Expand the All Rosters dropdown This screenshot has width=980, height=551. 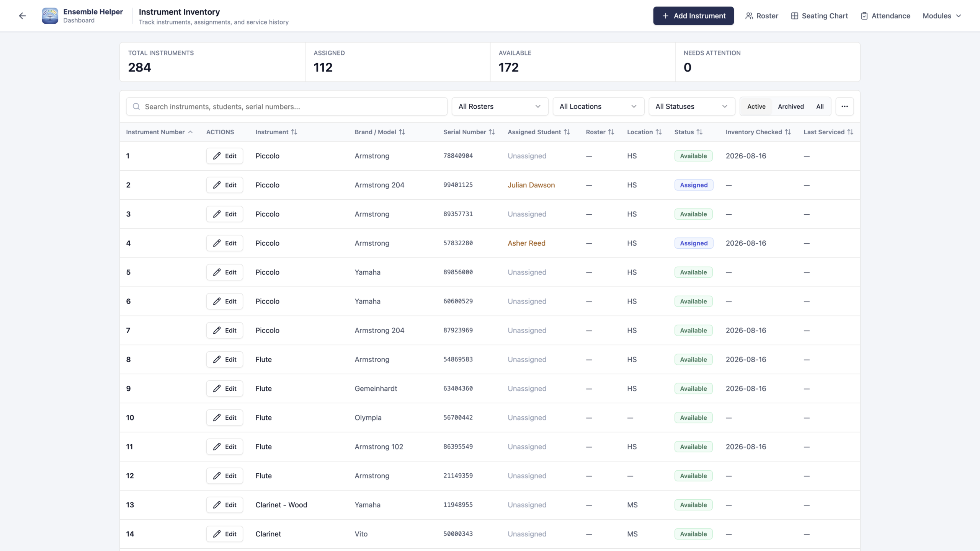pos(500,106)
